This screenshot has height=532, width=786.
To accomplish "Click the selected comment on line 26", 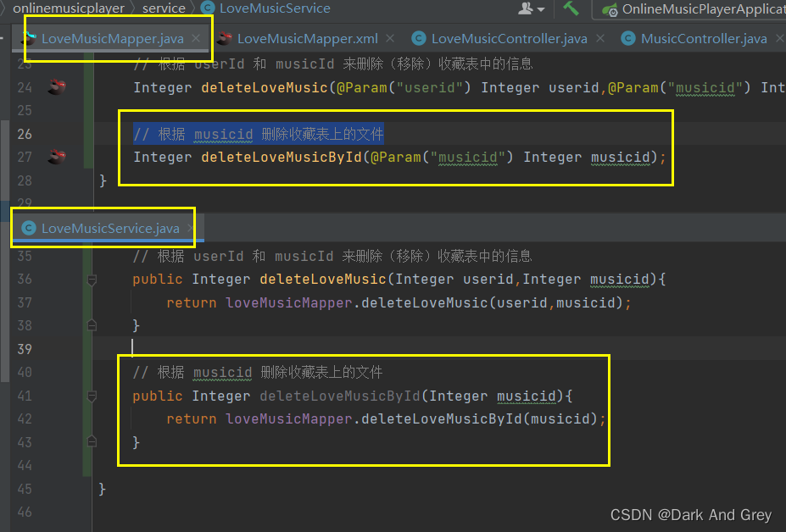I will [258, 134].
